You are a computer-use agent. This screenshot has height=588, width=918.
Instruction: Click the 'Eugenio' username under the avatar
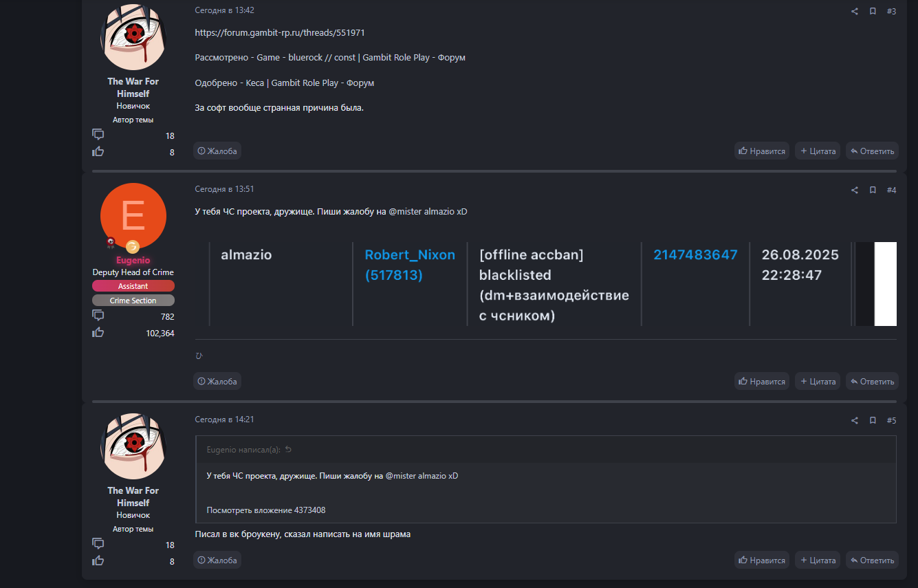133,261
